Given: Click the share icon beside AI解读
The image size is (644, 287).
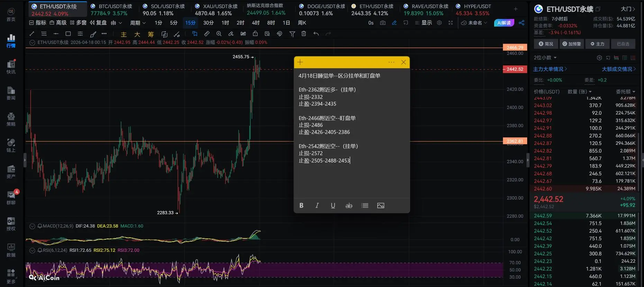Looking at the screenshot, I should pos(521,23).
